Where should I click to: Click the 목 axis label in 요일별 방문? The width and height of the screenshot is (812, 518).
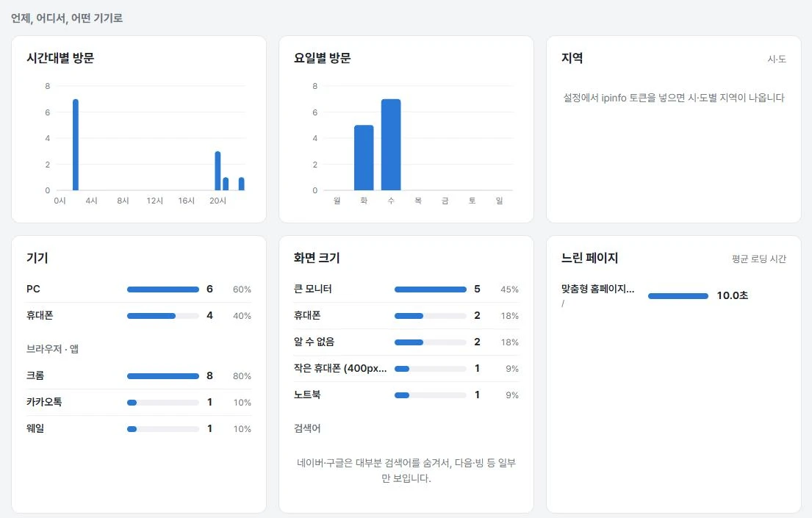418,201
